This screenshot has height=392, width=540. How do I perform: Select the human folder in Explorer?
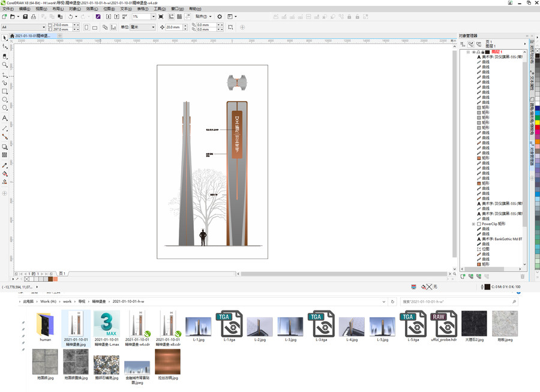tap(45, 327)
